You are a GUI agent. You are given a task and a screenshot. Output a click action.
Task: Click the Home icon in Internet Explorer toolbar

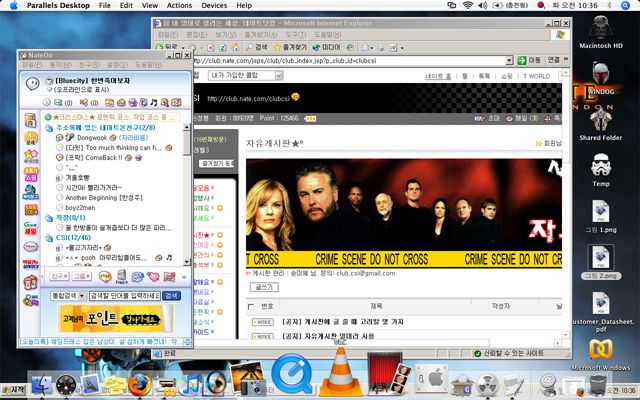point(235,47)
